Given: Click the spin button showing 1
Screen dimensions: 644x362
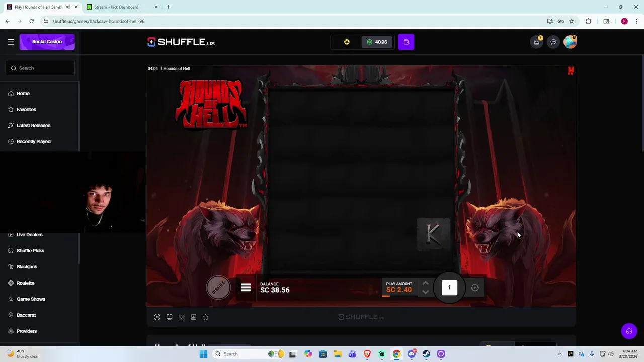Looking at the screenshot, I should [x=449, y=288].
